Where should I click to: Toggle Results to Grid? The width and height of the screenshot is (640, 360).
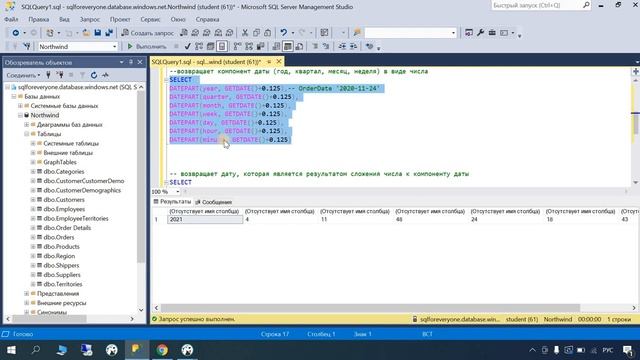pyautogui.click(x=288, y=47)
